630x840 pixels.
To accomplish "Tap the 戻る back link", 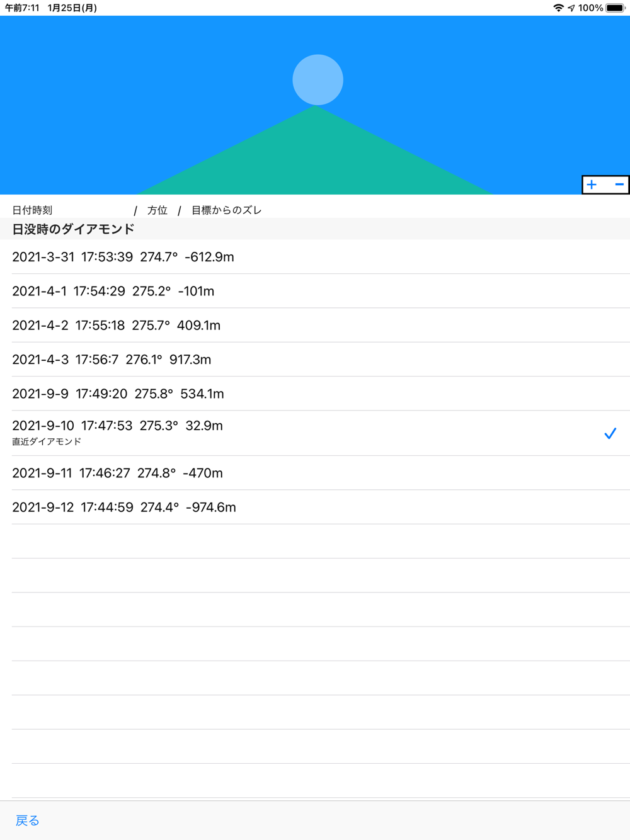I will click(27, 820).
